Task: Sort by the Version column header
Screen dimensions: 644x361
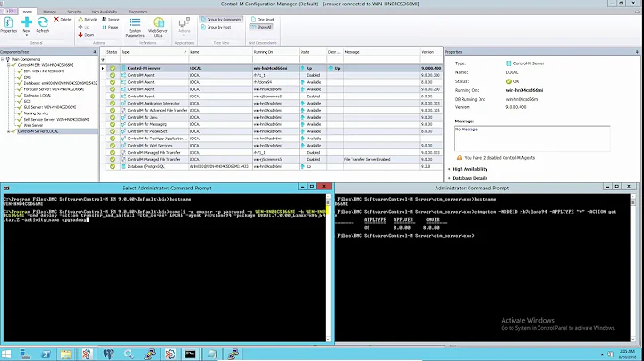Action: click(430, 52)
